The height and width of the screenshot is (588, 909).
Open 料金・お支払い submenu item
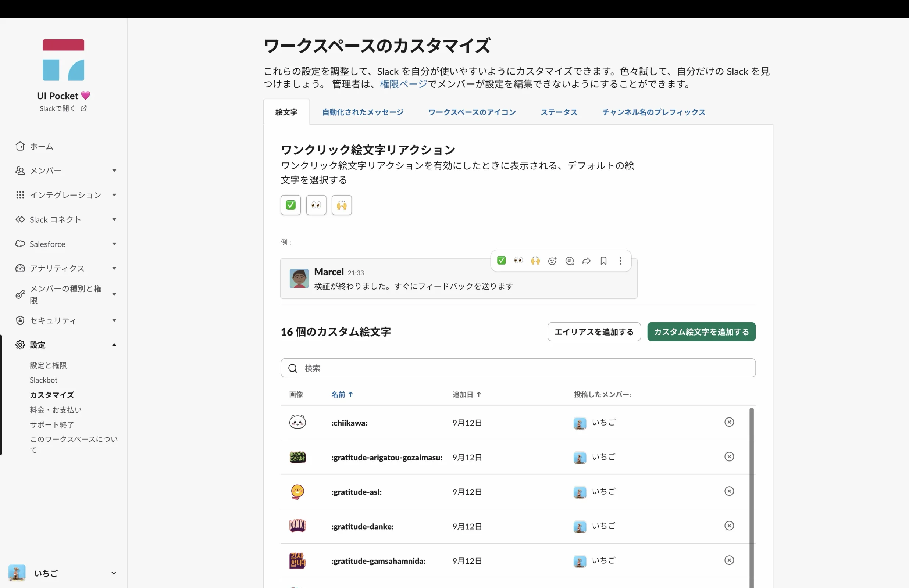pyautogui.click(x=56, y=410)
